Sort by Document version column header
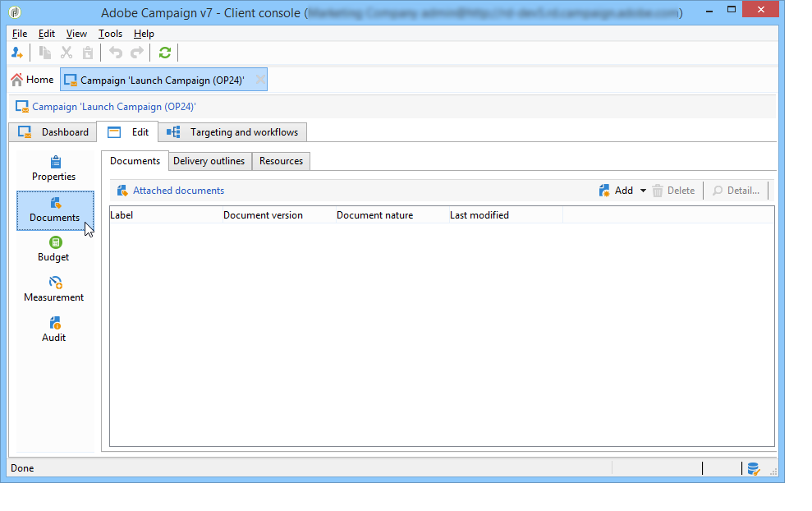 point(278,215)
